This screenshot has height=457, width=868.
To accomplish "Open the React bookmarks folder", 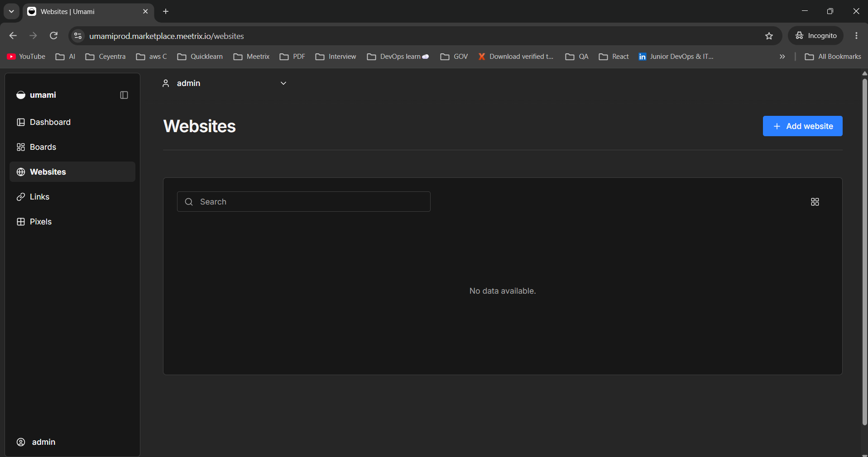I will point(614,57).
